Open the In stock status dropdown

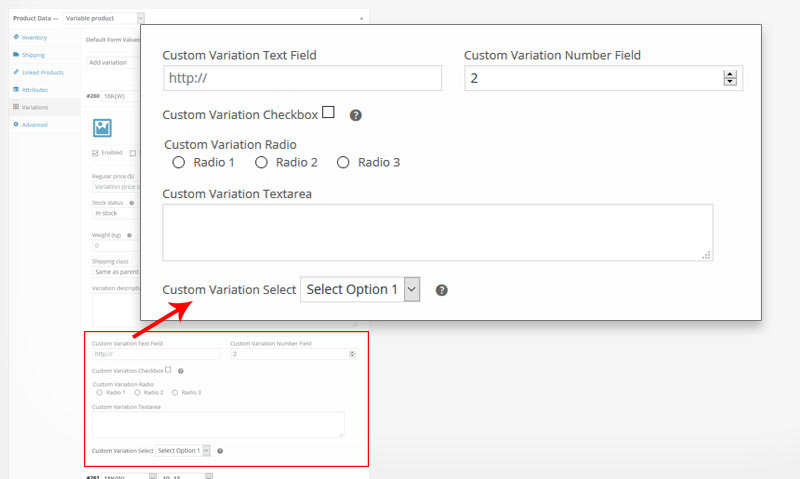click(x=116, y=213)
